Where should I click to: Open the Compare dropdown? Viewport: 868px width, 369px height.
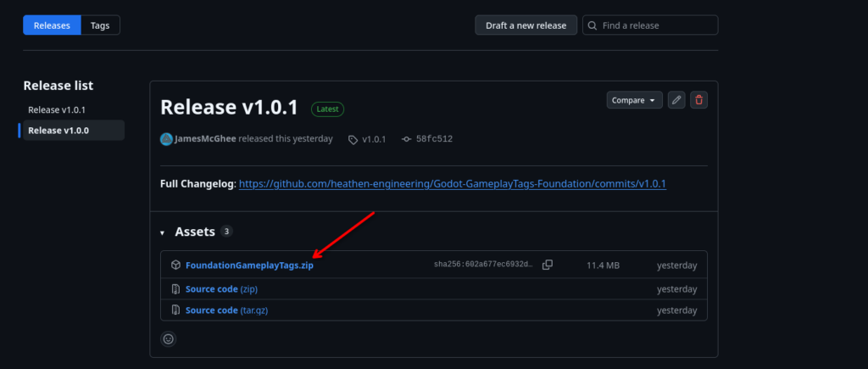634,100
